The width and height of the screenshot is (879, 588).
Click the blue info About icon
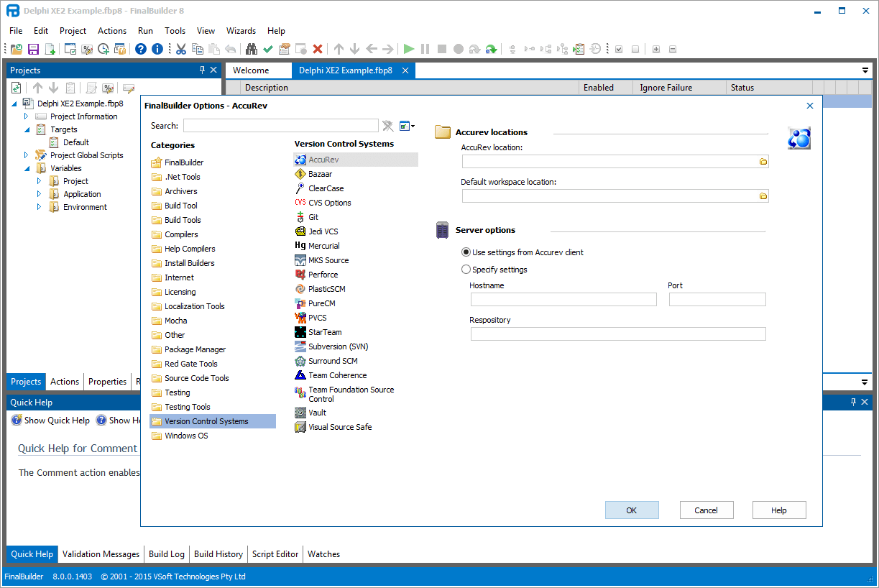point(157,49)
